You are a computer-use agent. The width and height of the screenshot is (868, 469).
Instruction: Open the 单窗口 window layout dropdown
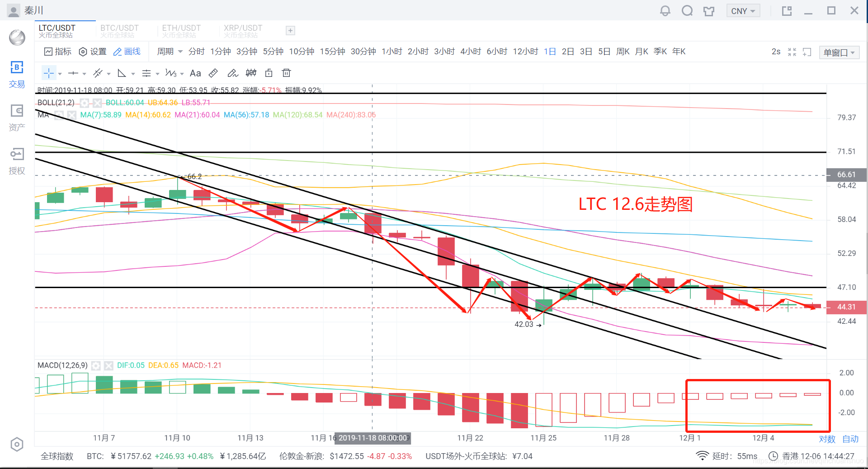pos(839,52)
